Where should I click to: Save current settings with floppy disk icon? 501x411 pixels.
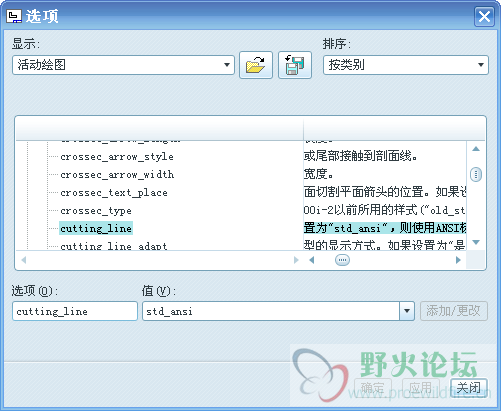(295, 65)
